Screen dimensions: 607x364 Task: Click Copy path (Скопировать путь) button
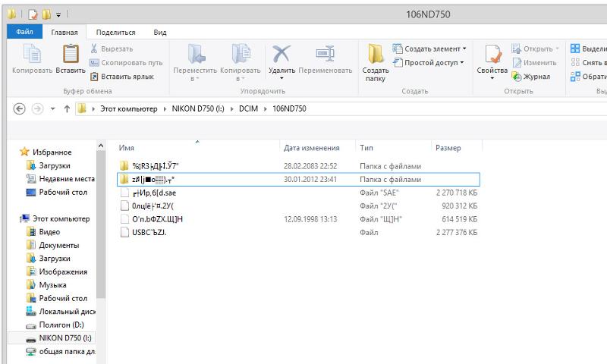tap(126, 63)
